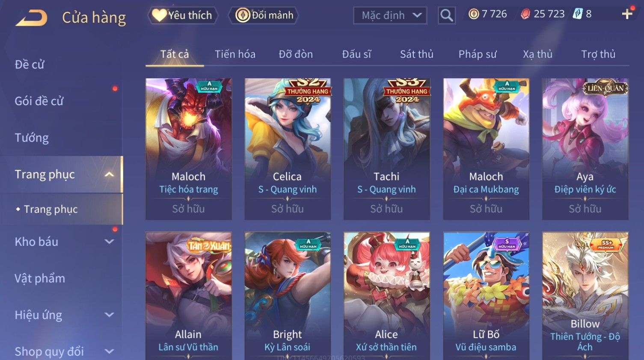Open Yêu thích heart favorites
Screen dimensions: 644x360
[183, 15]
